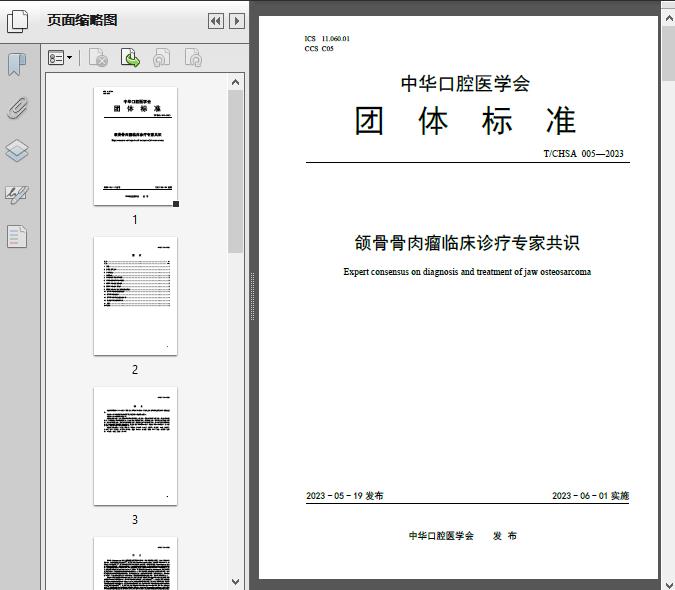Open the document content panel icon

click(17, 237)
